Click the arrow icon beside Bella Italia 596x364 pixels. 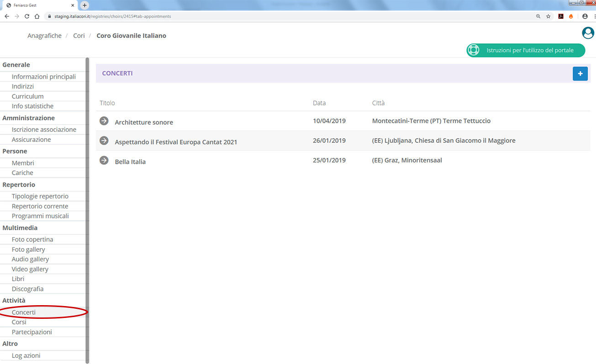click(104, 160)
